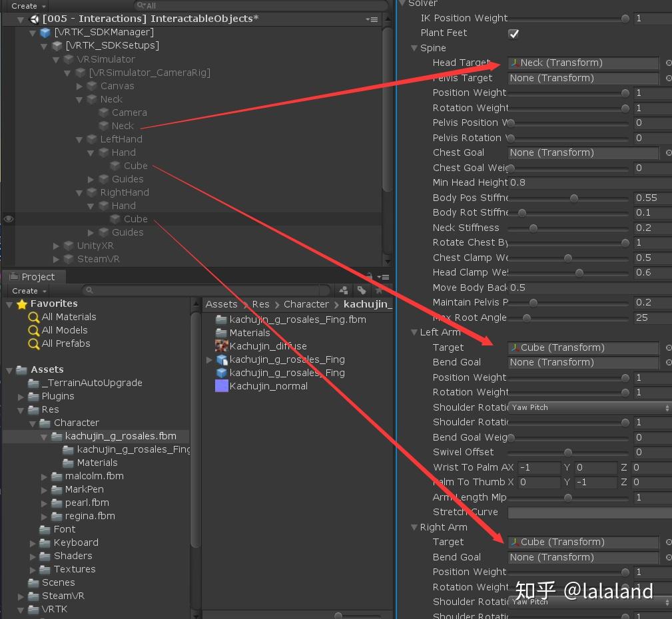Navigate to Character via the breadcrumb

[x=306, y=304]
